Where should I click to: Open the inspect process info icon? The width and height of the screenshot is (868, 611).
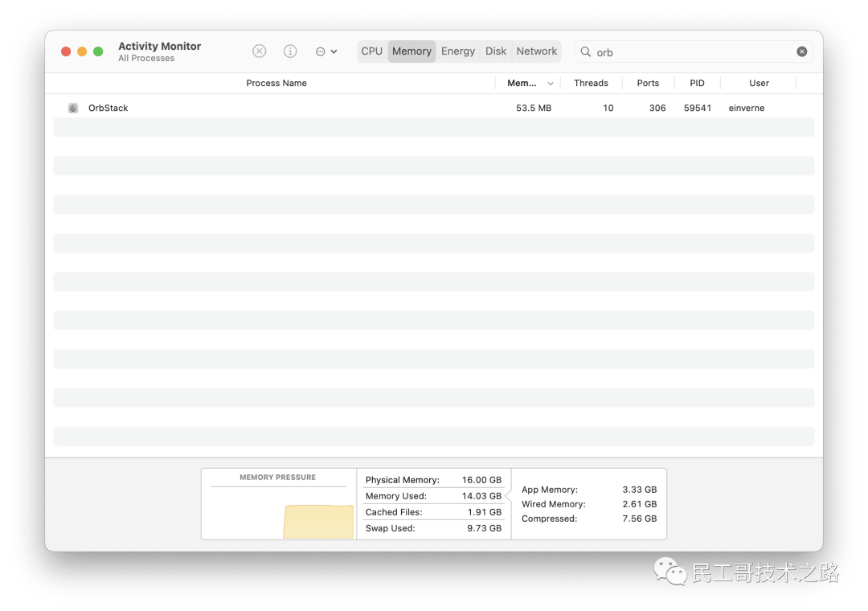[x=290, y=51]
